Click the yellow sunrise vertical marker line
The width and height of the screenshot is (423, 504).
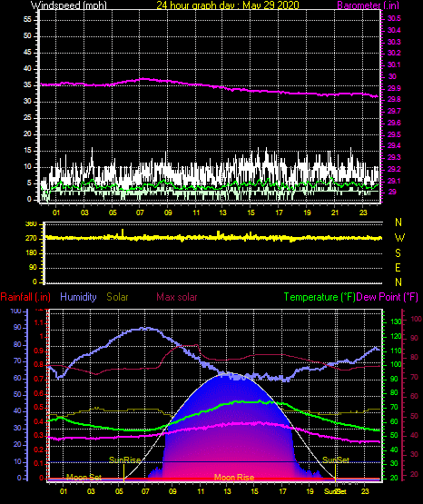tap(124, 472)
